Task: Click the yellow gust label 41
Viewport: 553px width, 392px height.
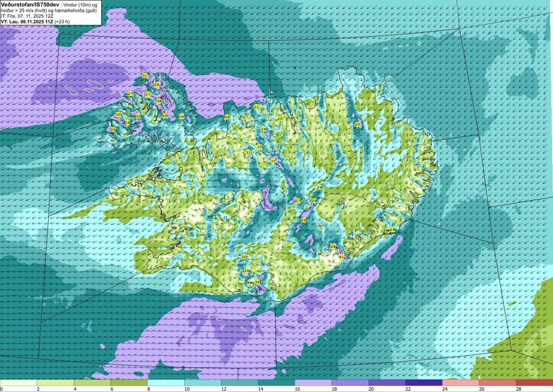Action: [341, 257]
